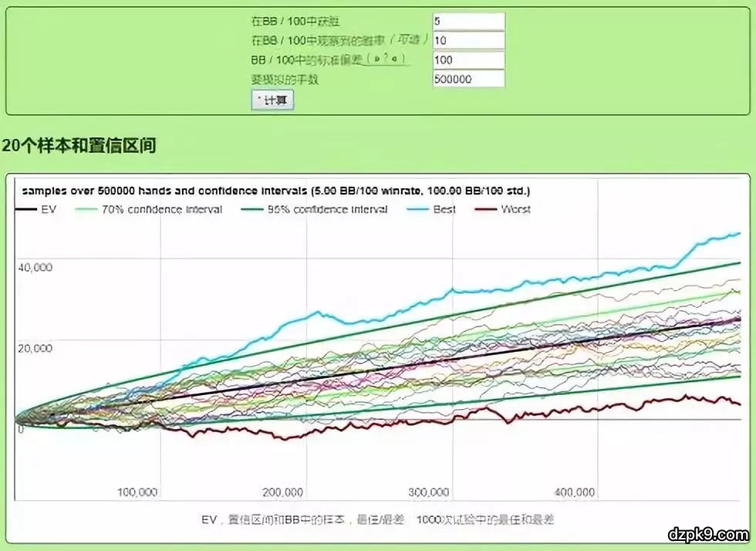Viewport: 756px width, 551px height.
Task: Open the parenthesized link beside observed win rate label
Action: pos(401,40)
